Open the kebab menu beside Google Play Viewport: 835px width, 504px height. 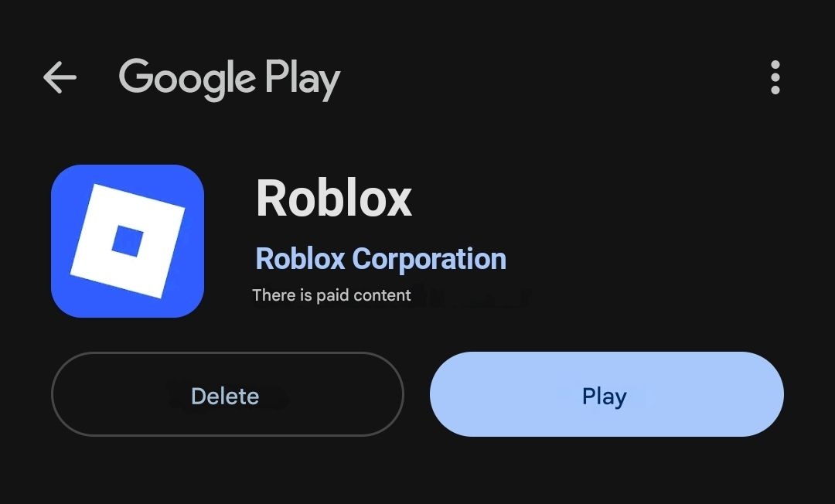pos(775,78)
